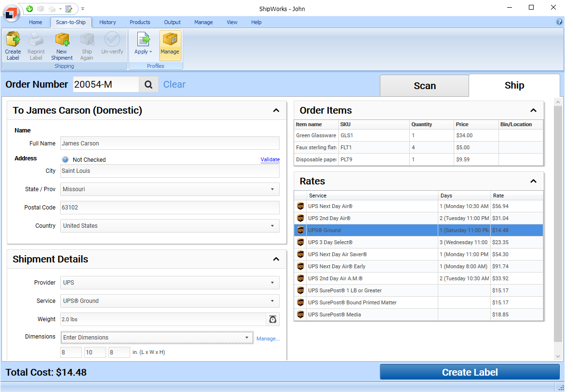Click the vertical scrollbar down arrow

[558, 356]
